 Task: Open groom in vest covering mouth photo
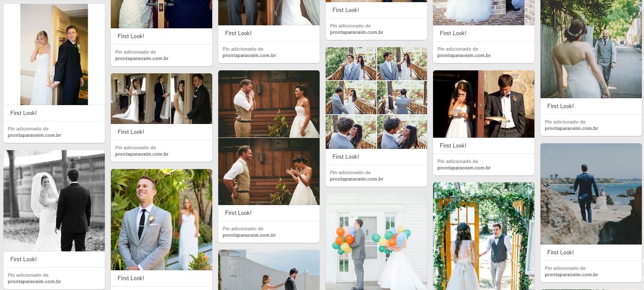tap(269, 137)
